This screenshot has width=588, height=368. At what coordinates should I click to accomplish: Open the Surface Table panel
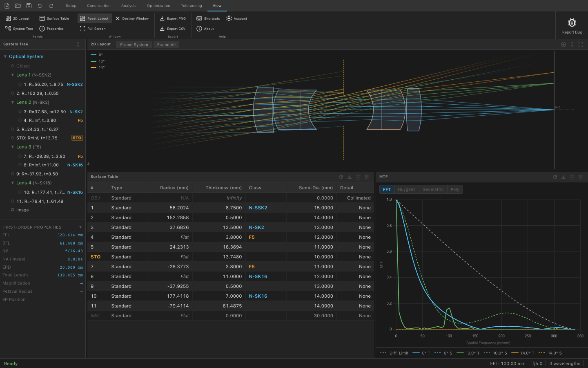tap(54, 18)
